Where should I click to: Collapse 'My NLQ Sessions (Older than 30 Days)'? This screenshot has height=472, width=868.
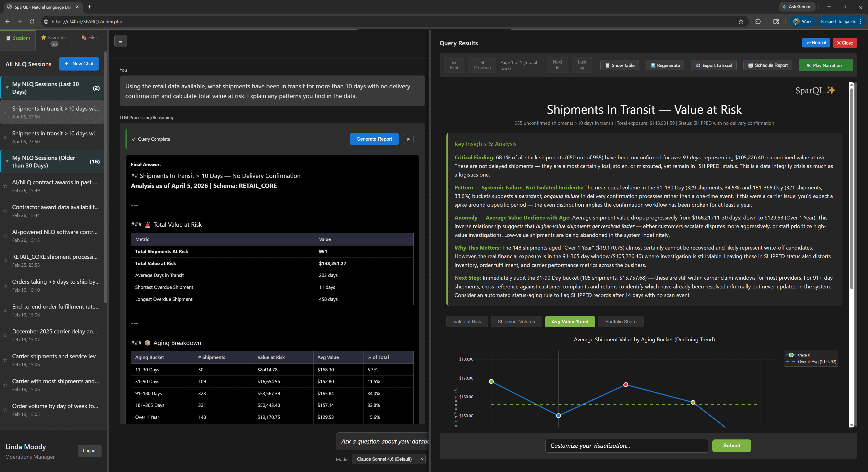pos(7,161)
